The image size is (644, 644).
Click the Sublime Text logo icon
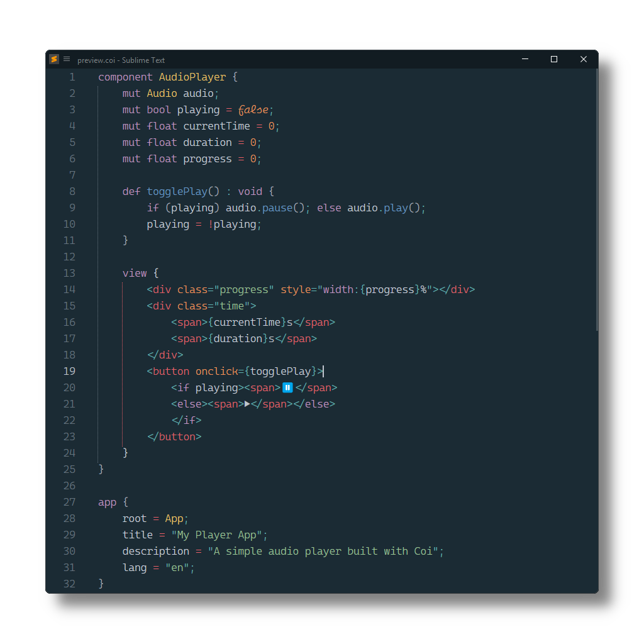click(54, 59)
